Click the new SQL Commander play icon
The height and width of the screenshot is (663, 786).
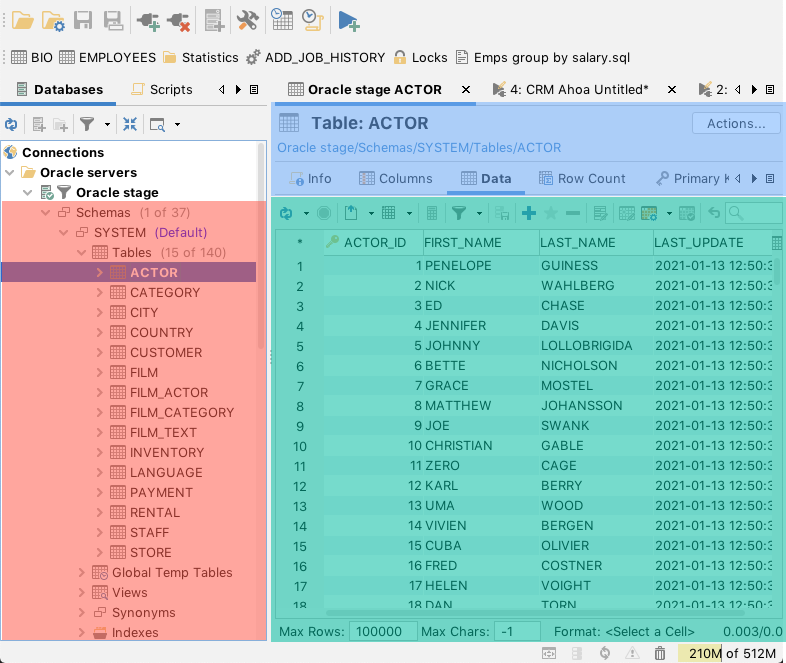348,20
